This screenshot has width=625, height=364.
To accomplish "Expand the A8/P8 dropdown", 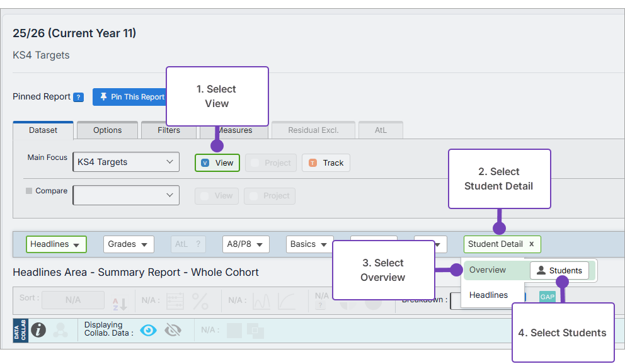I will [246, 244].
